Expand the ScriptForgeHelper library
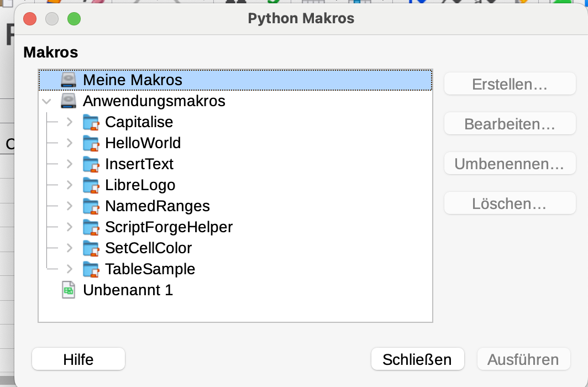The image size is (588, 387). pyautogui.click(x=70, y=227)
